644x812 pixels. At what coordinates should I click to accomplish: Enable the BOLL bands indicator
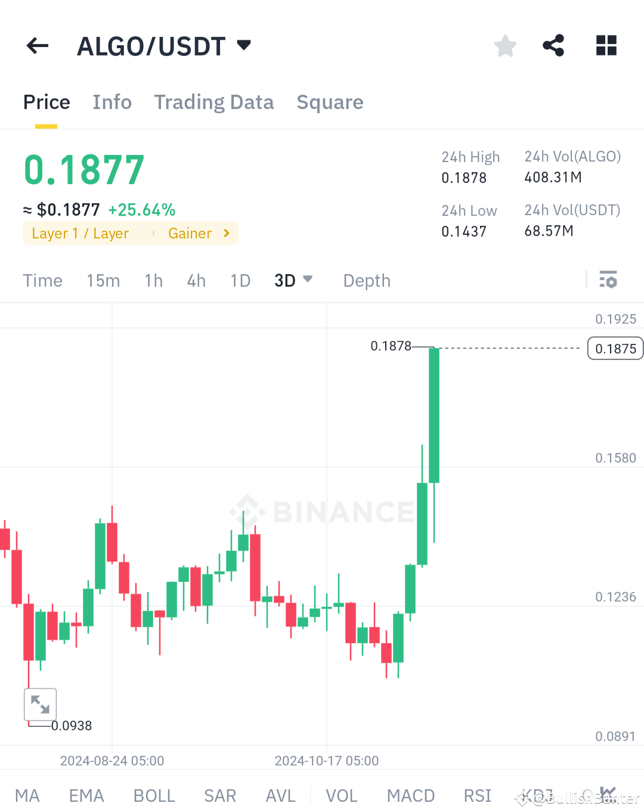pyautogui.click(x=154, y=795)
